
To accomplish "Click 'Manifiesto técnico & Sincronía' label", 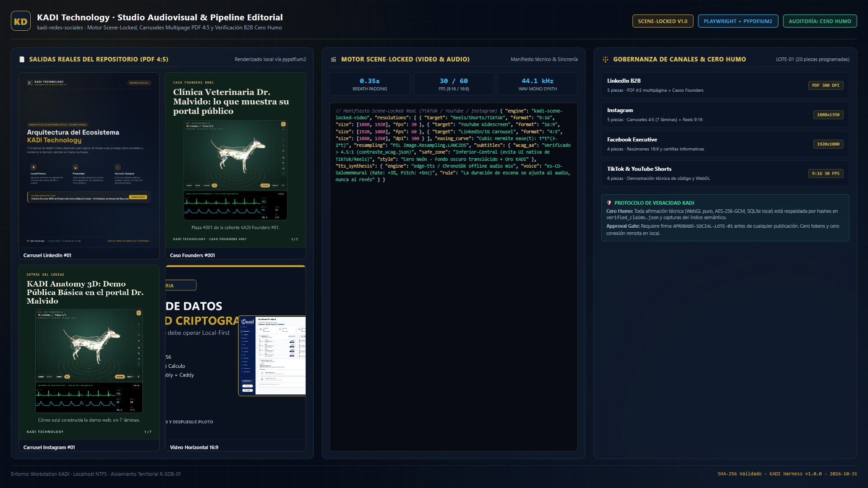I will [x=544, y=59].
